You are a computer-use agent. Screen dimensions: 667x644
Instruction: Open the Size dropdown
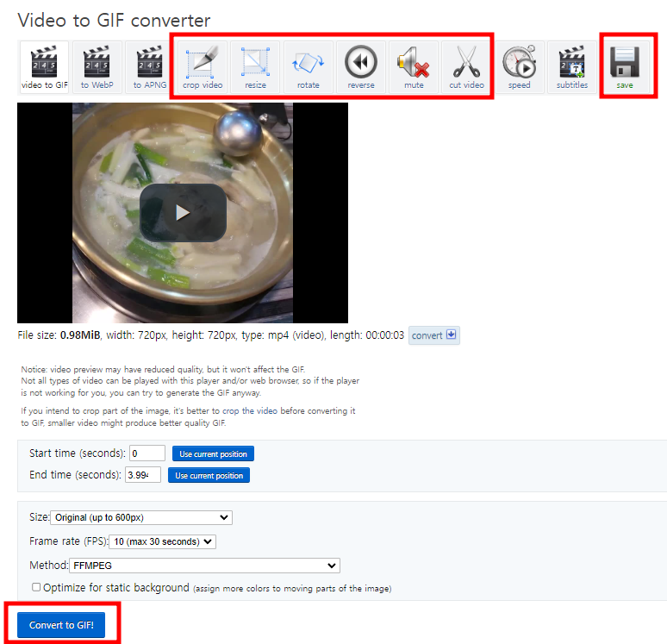pos(141,517)
